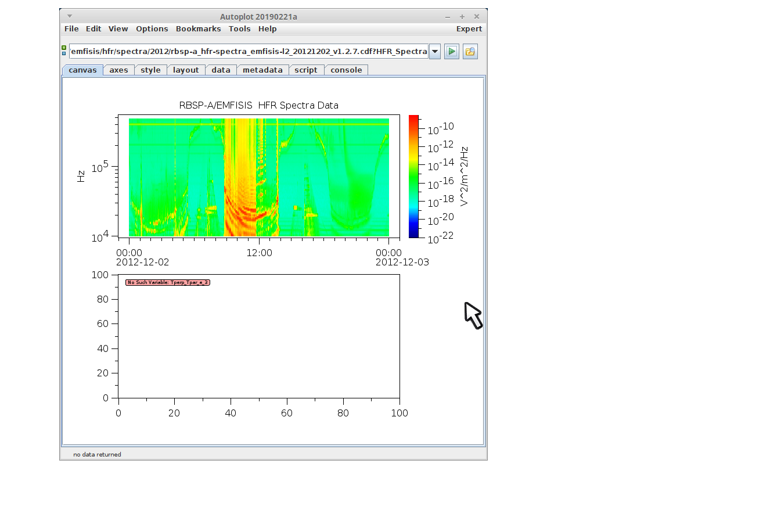Click in the data URI address field
Viewport: 781px width, 532px height.
point(249,52)
